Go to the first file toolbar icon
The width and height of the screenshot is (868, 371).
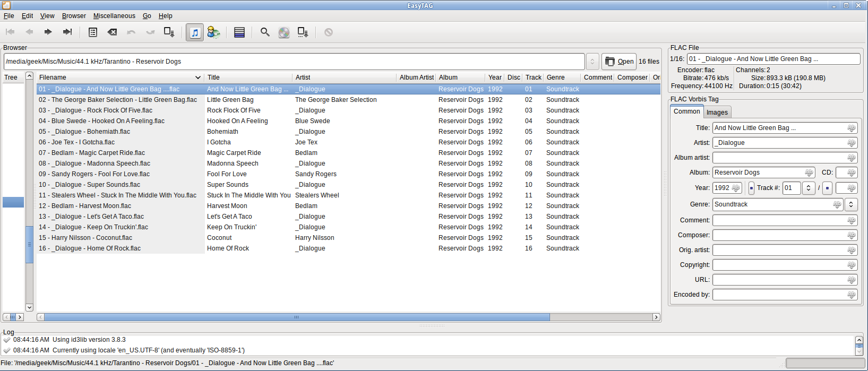point(10,32)
